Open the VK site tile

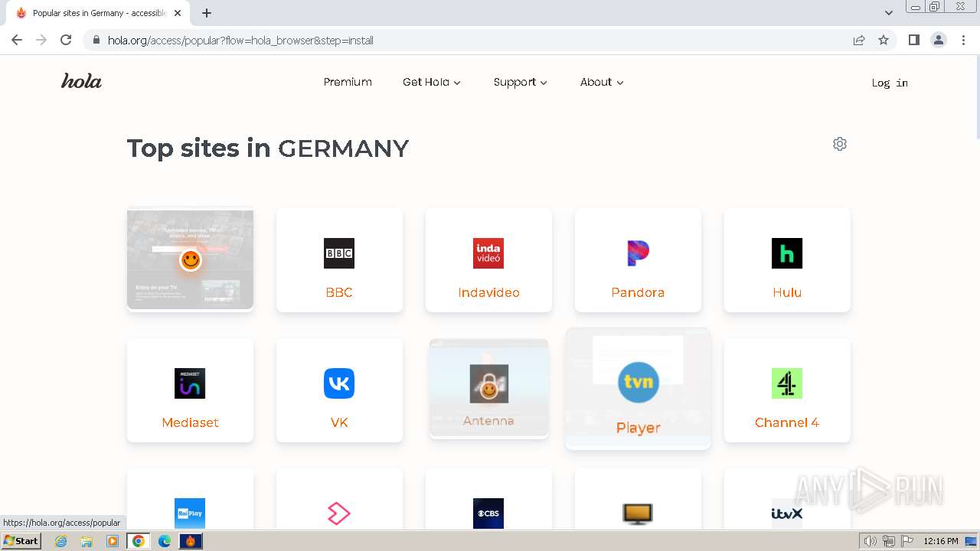pyautogui.click(x=339, y=390)
